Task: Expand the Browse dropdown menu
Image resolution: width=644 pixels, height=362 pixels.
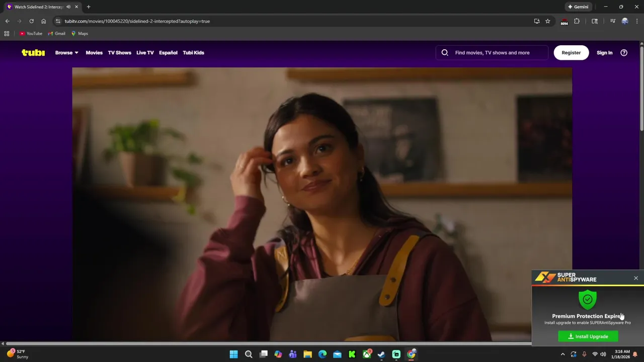Action: point(66,52)
